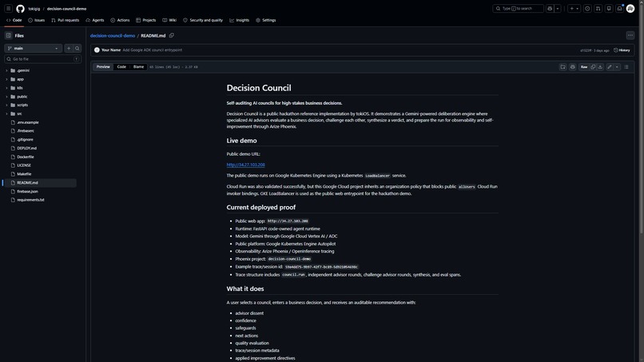Select the Code view toggle
Viewport: 644px width, 362px height.
point(121,67)
